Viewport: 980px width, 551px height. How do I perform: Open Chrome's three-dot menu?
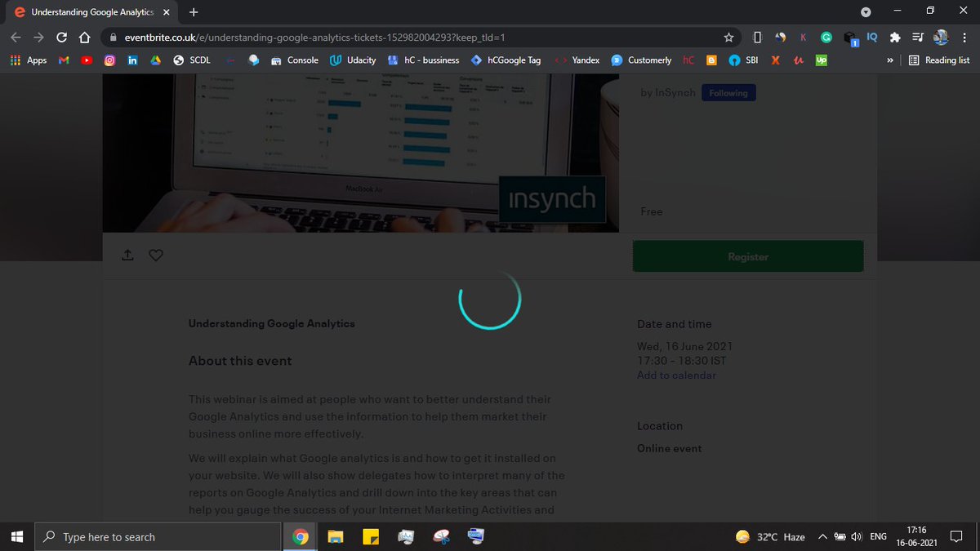(x=964, y=38)
